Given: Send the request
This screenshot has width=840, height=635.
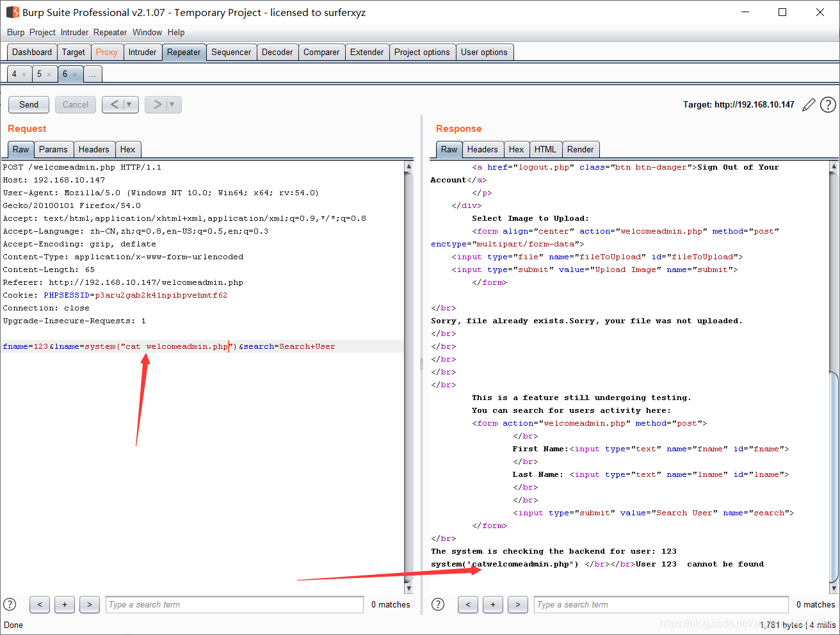Looking at the screenshot, I should [29, 104].
